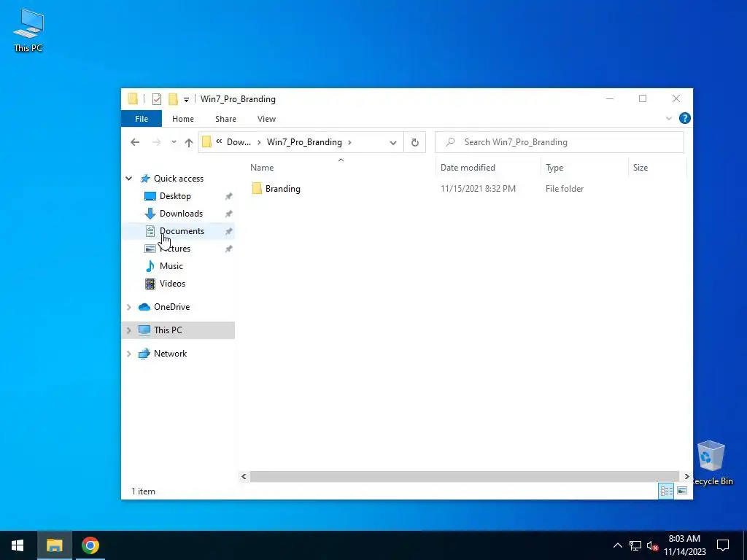Click the Branding folder icon

click(258, 189)
